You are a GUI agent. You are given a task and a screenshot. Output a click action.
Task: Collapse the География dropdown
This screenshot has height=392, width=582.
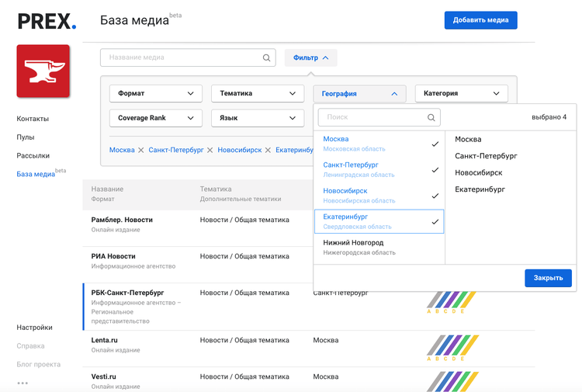pyautogui.click(x=359, y=94)
